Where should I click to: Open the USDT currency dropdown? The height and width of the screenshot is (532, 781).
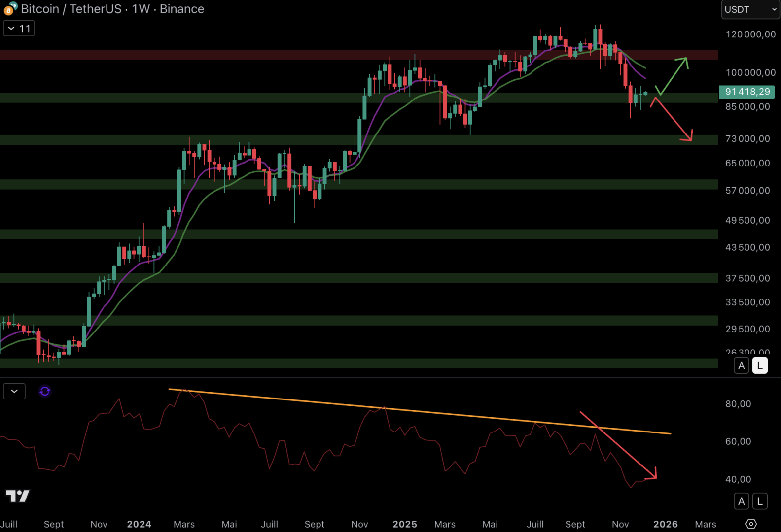point(750,9)
